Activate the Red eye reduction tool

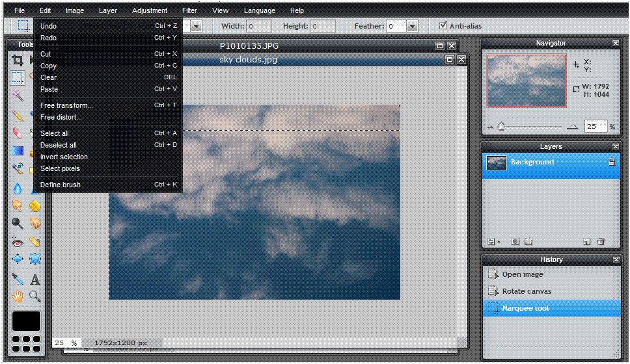[18, 242]
